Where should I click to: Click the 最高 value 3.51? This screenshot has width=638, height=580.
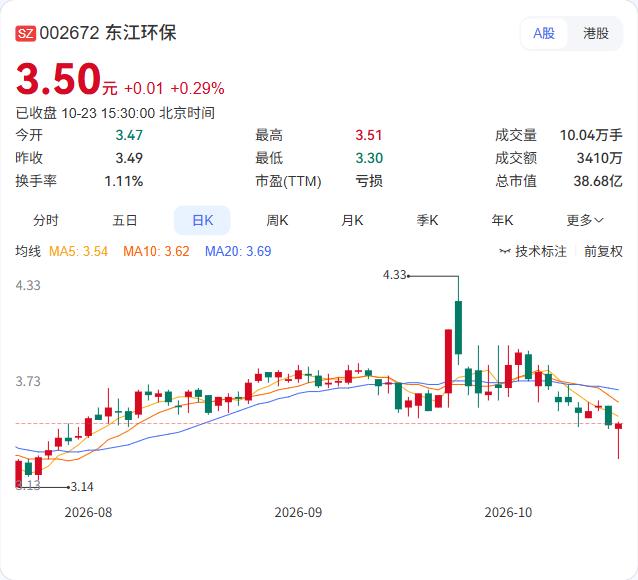[x=369, y=135]
